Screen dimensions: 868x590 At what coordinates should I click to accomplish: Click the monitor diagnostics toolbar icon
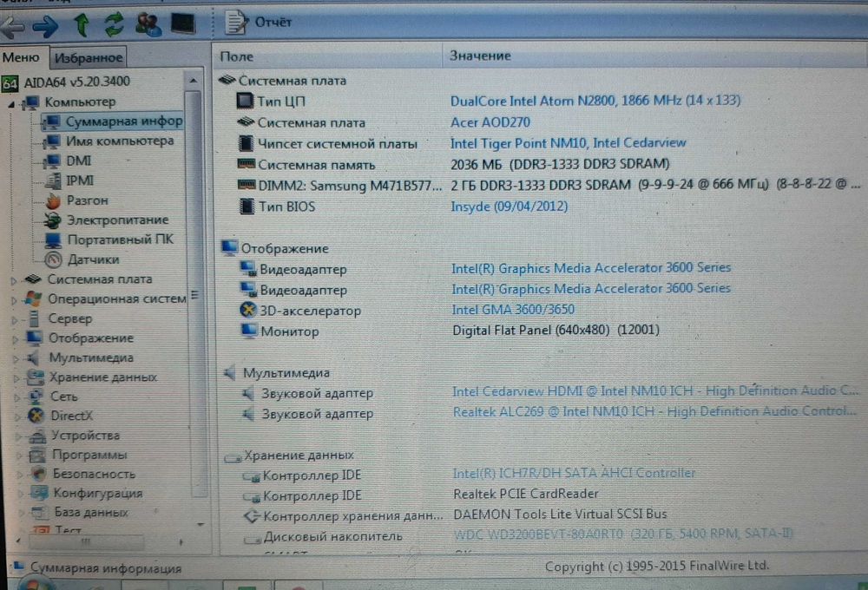182,23
